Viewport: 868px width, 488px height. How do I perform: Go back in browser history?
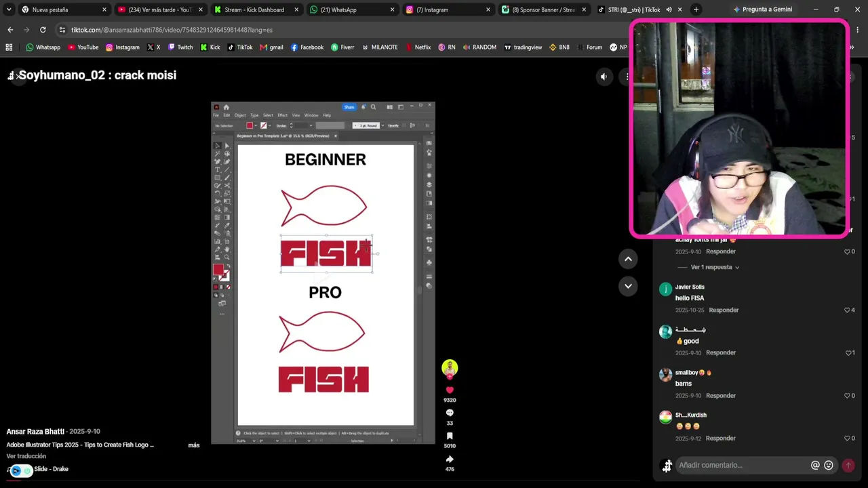(x=10, y=30)
